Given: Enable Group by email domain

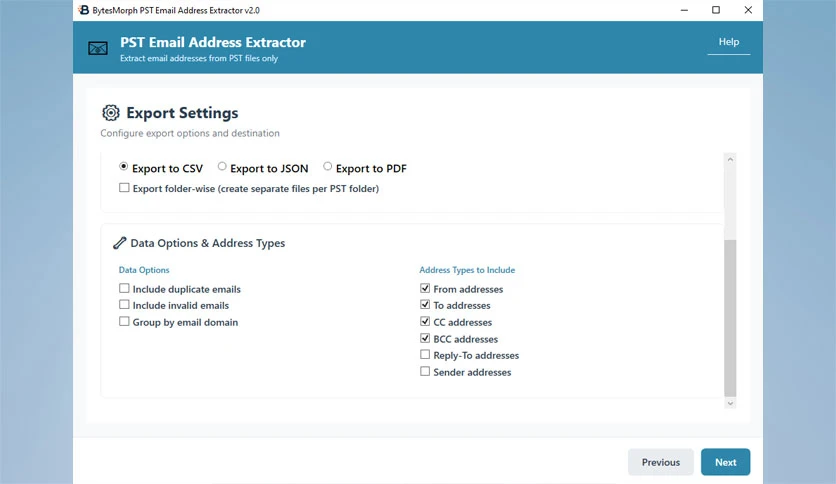Looking at the screenshot, I should click(x=124, y=321).
